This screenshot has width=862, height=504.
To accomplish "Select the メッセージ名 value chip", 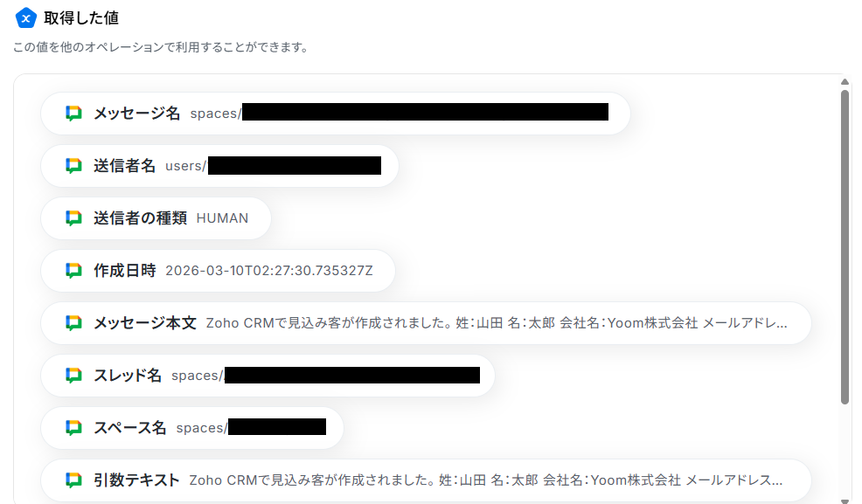I will 336,113.
